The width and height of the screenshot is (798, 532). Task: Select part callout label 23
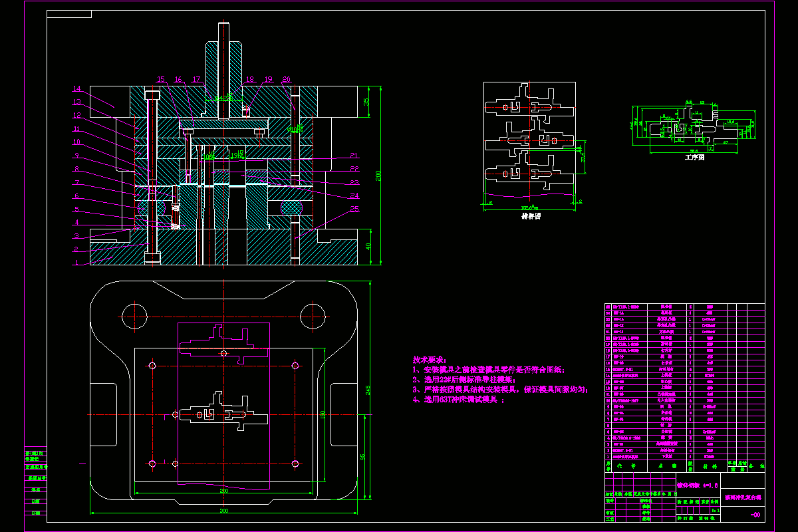point(354,182)
